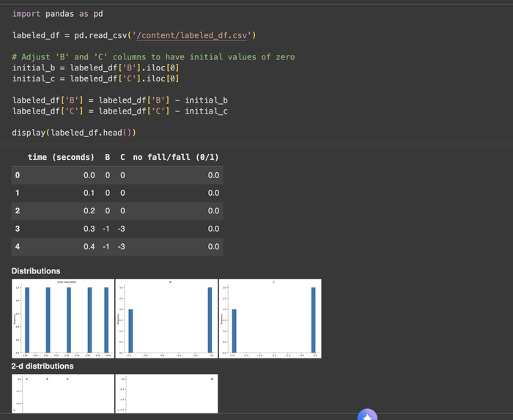
Task: Click the 'display(labeled_df.head())' code line
Action: (74, 133)
